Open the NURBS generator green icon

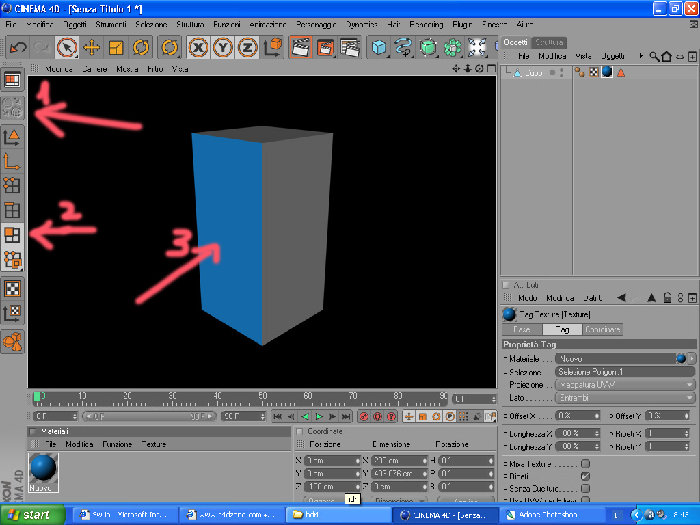tap(428, 47)
